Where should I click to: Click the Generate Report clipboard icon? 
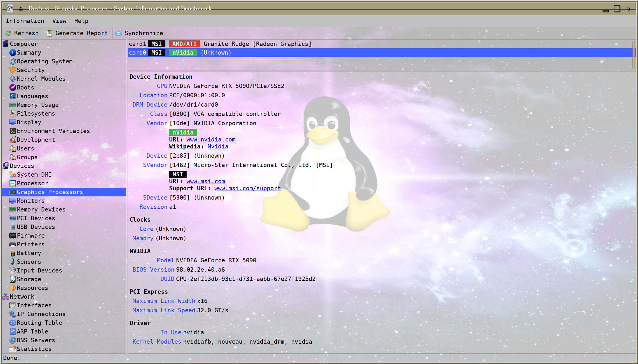[x=49, y=33]
